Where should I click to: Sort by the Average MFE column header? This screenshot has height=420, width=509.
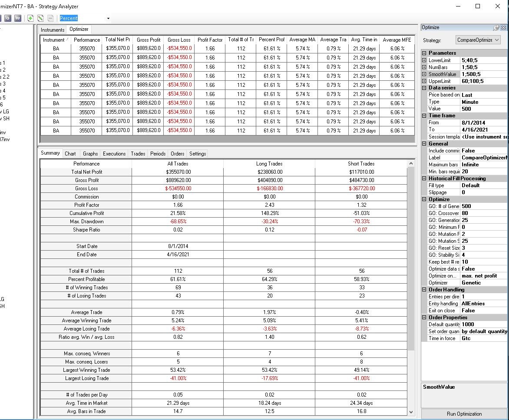point(397,40)
